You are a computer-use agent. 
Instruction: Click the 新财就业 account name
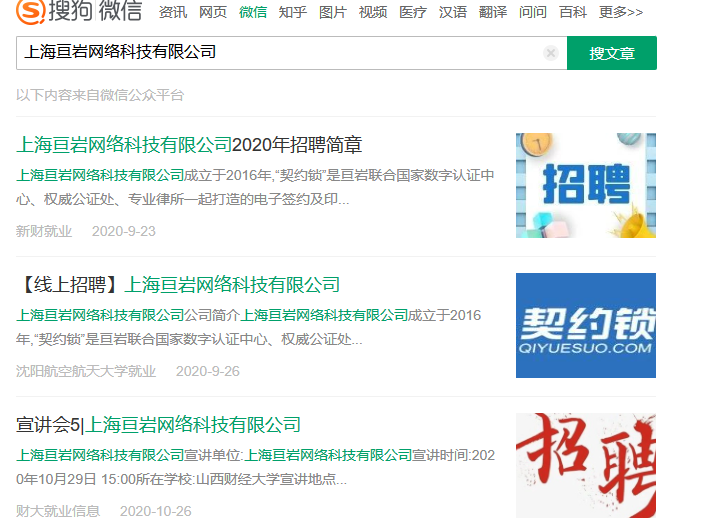tap(44, 231)
